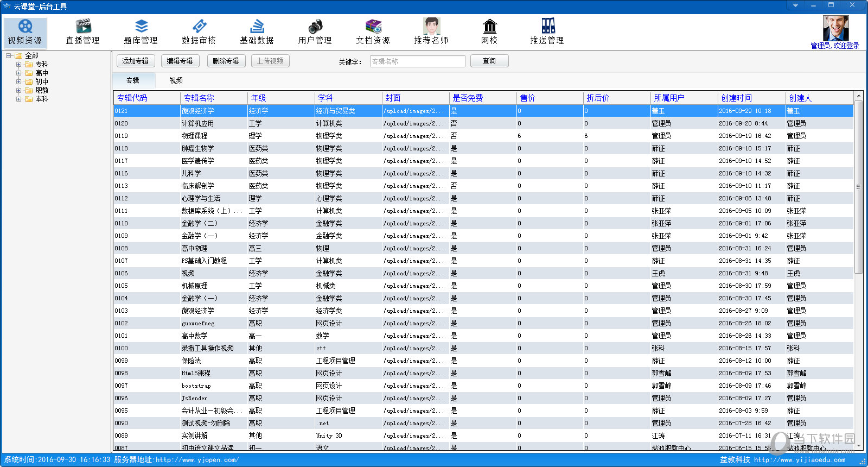Image resolution: width=868 pixels, height=467 pixels.
Task: Switch to the 专辑 tab
Action: point(133,80)
